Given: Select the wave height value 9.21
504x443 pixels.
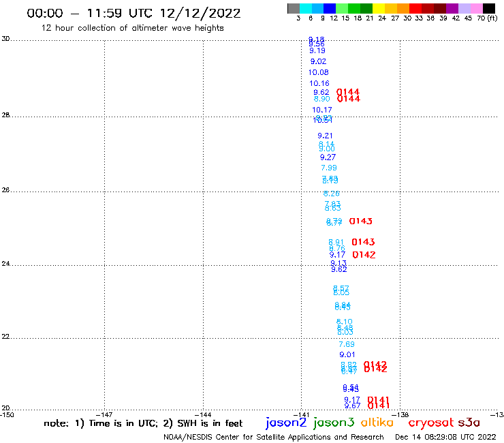Looking at the screenshot, I should [325, 136].
